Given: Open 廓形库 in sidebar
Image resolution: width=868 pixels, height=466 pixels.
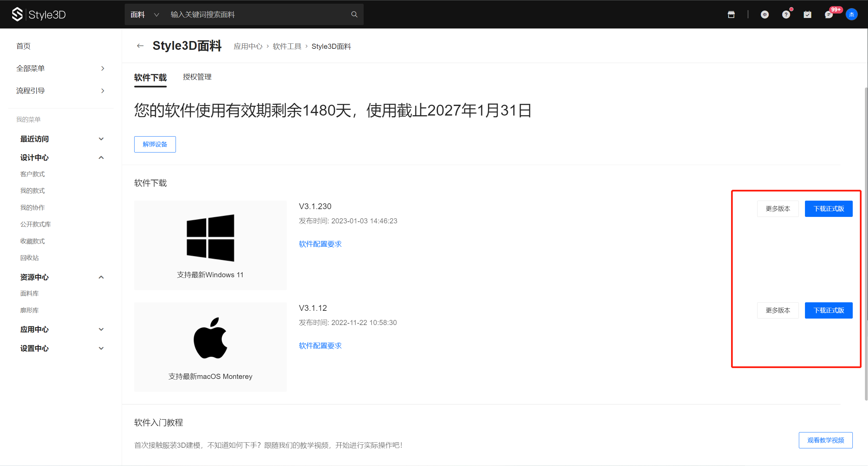Looking at the screenshot, I should (29, 310).
